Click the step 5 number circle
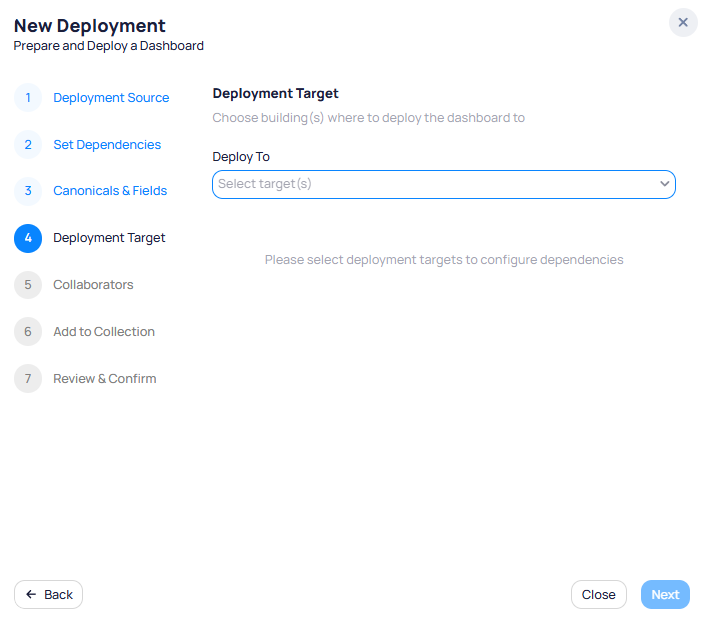Screen dimensions: 704x625 pyautogui.click(x=28, y=285)
